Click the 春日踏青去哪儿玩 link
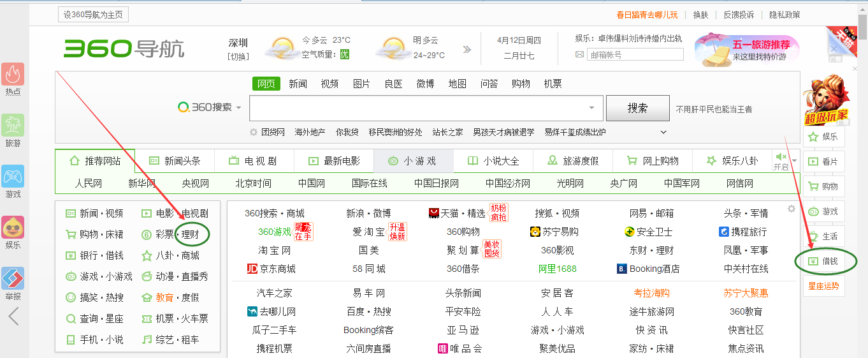This screenshot has height=358, width=868. click(647, 15)
